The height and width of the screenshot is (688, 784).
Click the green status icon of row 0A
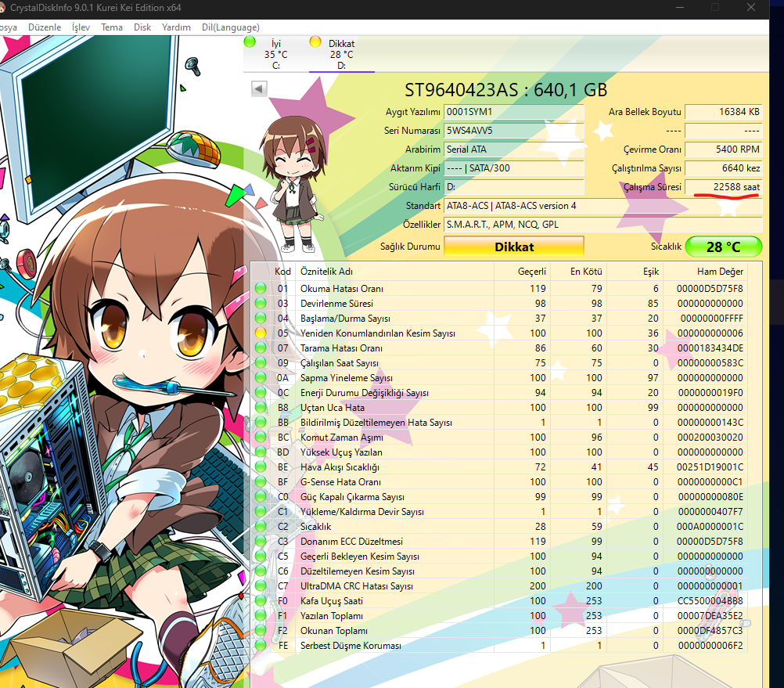[261, 377]
